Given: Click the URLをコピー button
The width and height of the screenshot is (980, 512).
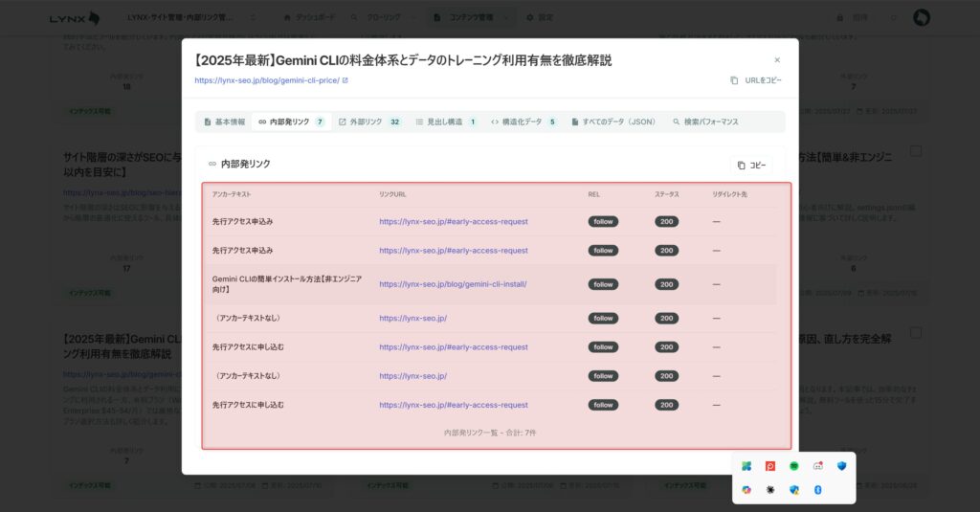Looking at the screenshot, I should pyautogui.click(x=755, y=80).
